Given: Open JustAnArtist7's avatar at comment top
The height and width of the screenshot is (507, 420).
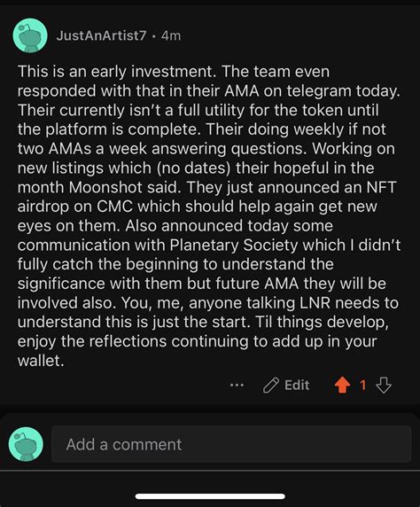Looking at the screenshot, I should (30, 35).
